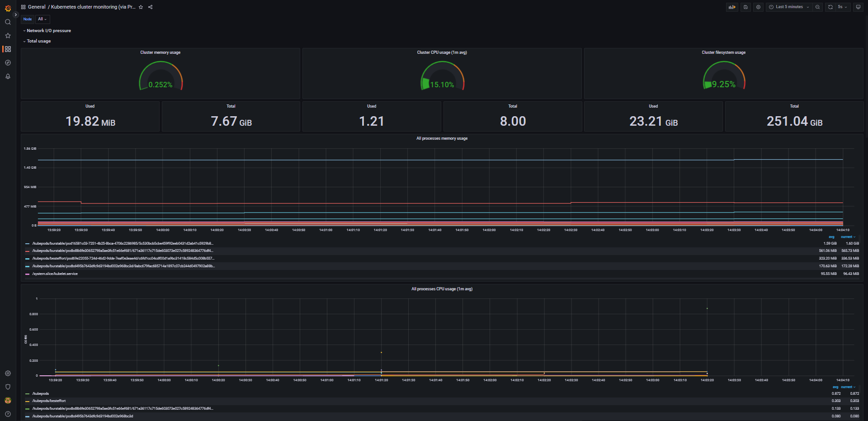Mark dashboard as favorite star

click(141, 7)
